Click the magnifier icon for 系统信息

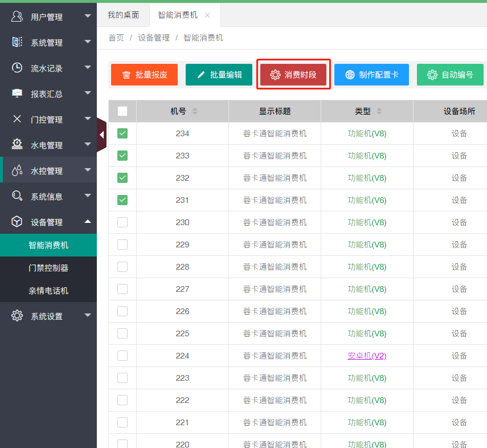click(x=17, y=196)
